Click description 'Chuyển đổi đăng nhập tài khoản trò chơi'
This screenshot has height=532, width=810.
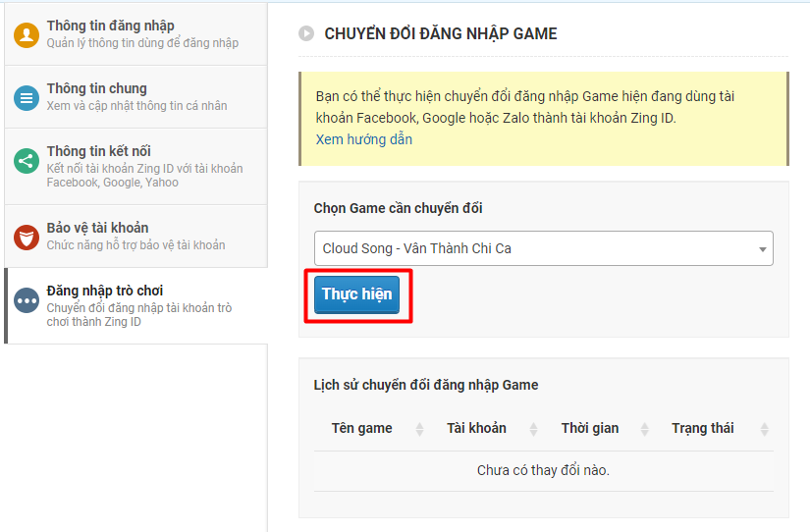click(139, 314)
